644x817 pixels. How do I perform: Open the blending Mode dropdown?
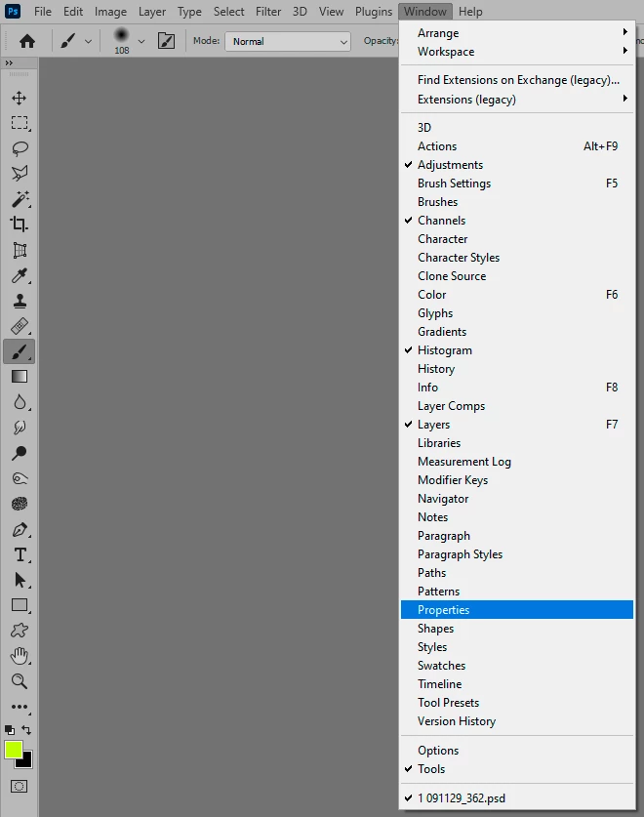[287, 41]
